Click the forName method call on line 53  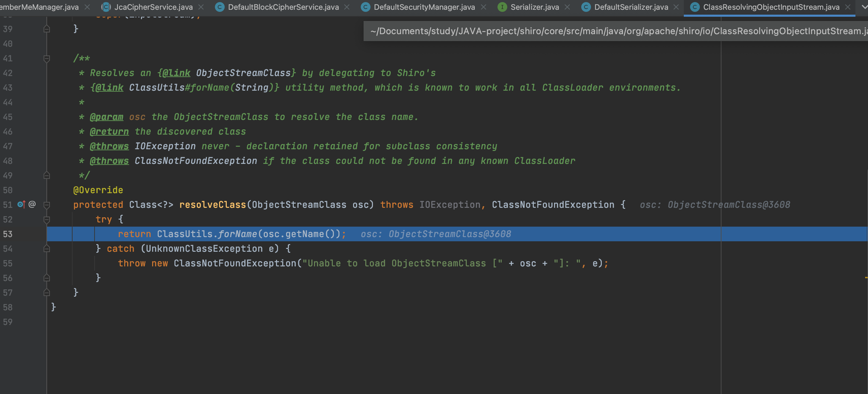coord(238,234)
